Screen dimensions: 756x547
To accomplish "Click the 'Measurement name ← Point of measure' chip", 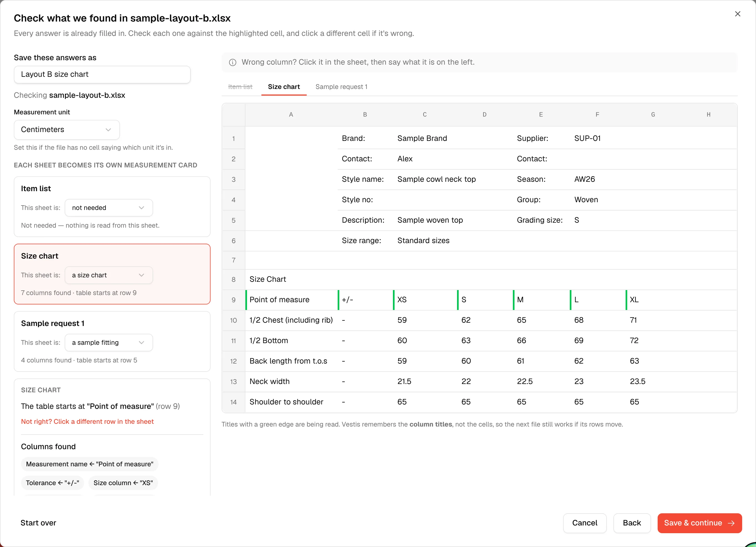I will pyautogui.click(x=90, y=464).
